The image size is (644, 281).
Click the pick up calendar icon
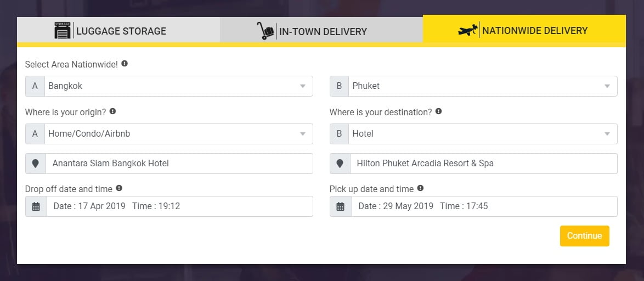point(340,206)
